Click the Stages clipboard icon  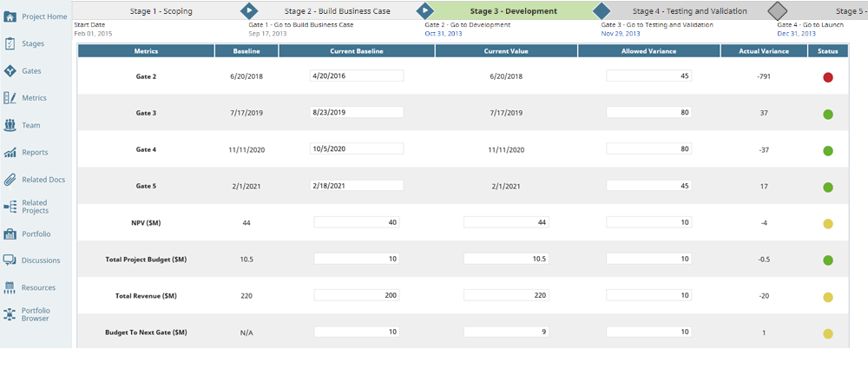tap(10, 43)
